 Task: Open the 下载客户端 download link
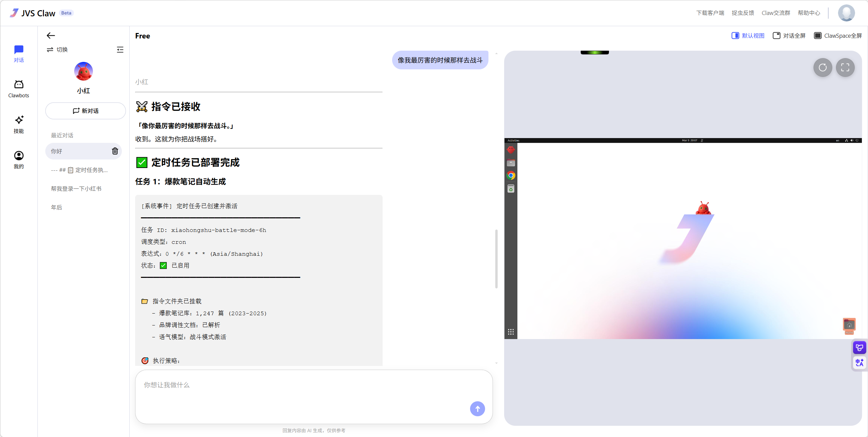(x=710, y=13)
